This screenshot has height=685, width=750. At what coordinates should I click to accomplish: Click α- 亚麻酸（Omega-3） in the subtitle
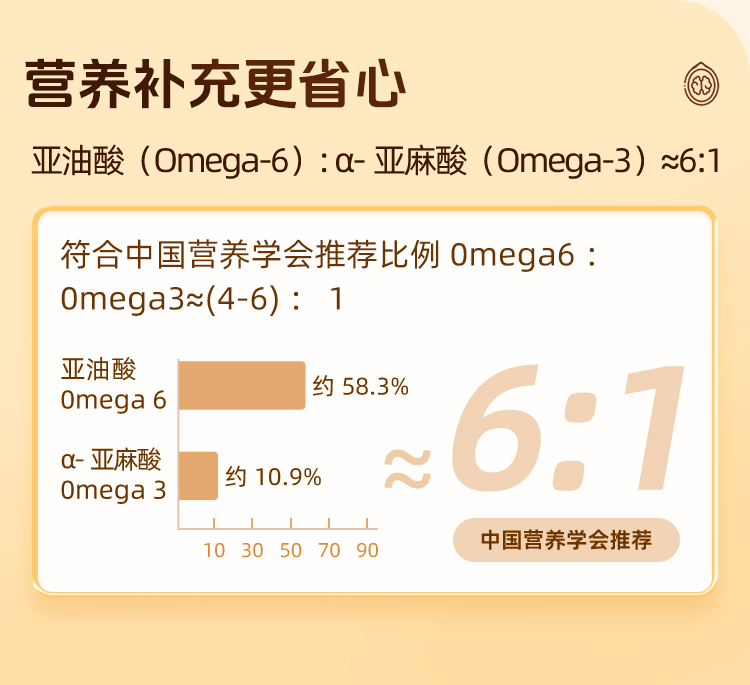click(x=496, y=161)
